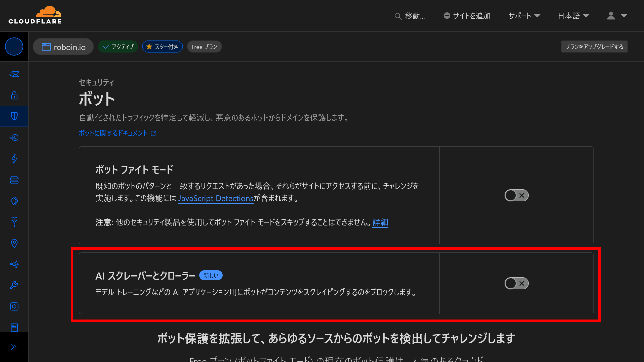Click the star icon in starred badge

pyautogui.click(x=149, y=47)
